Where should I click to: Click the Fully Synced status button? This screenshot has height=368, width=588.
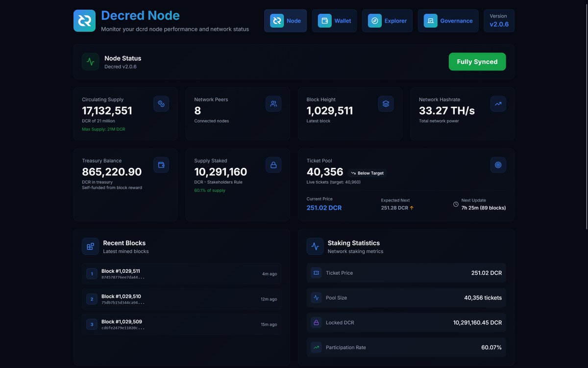click(477, 61)
